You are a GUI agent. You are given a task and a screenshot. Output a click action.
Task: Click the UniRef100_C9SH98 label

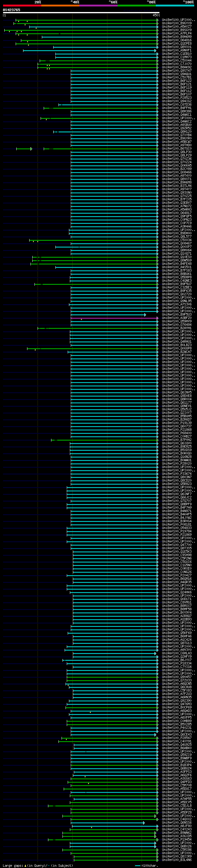coord(177,555)
